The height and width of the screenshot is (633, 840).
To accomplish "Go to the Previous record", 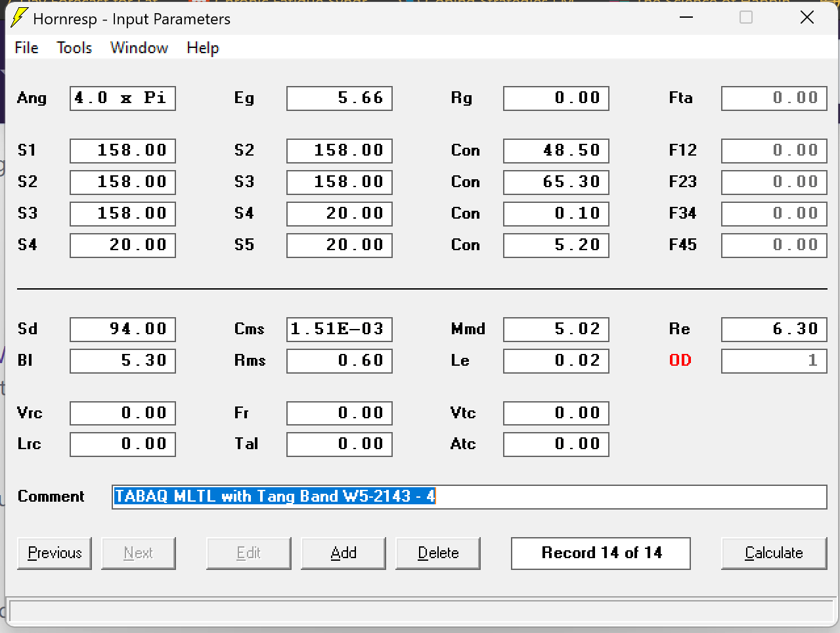I will (55, 553).
